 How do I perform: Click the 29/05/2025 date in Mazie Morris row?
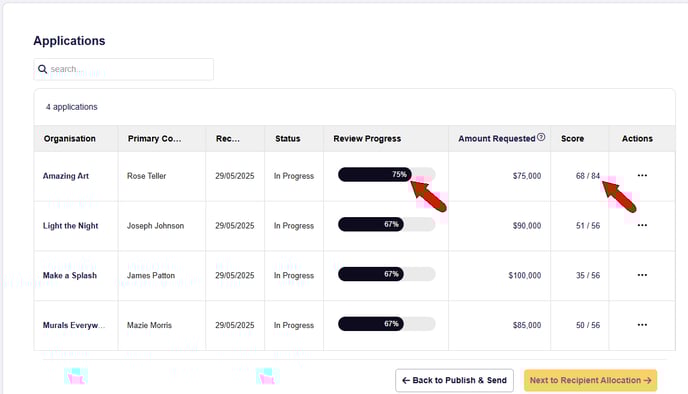click(235, 325)
